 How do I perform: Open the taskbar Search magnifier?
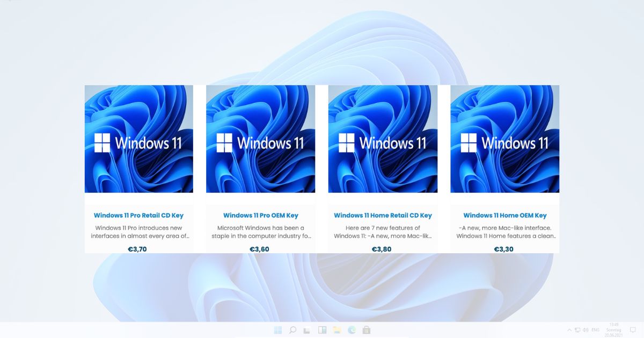pyautogui.click(x=292, y=330)
